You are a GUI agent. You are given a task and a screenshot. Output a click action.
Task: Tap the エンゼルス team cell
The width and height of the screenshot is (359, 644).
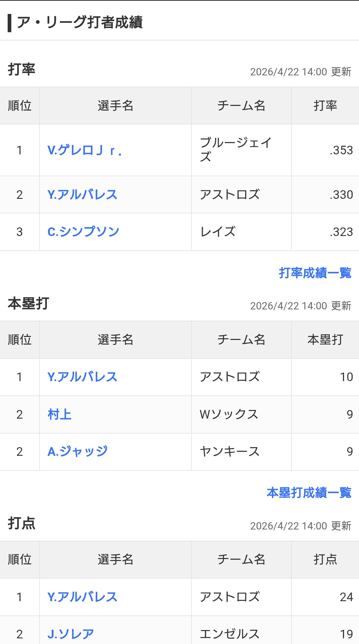[230, 634]
